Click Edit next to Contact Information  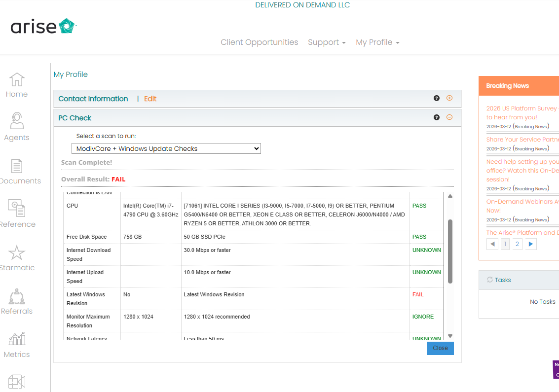pos(150,99)
